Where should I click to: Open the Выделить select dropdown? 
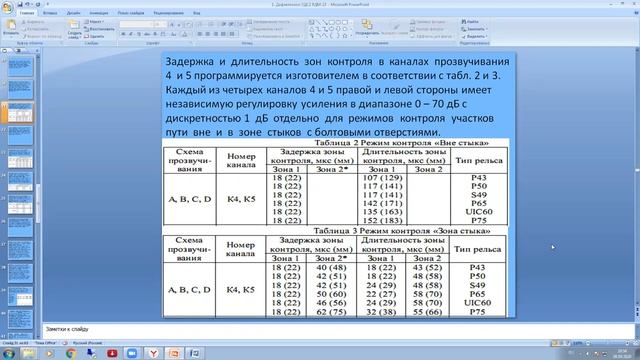(x=474, y=36)
